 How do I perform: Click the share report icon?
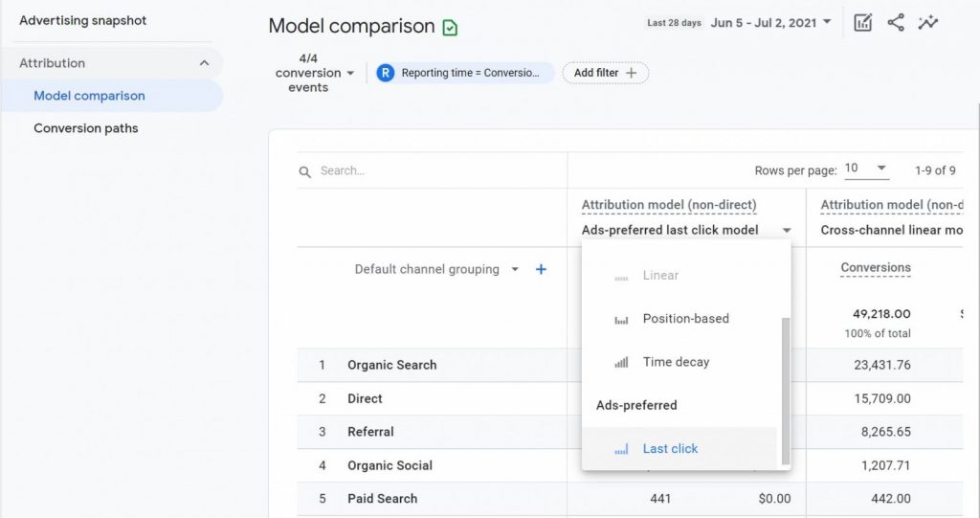(896, 23)
